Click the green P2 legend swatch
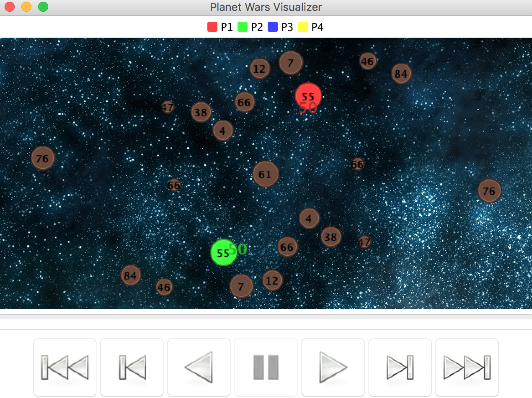Screen dimensions: 532x398 coord(243,27)
